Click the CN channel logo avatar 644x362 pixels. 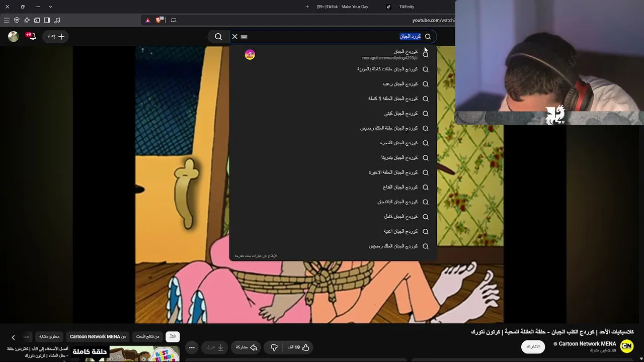626,346
